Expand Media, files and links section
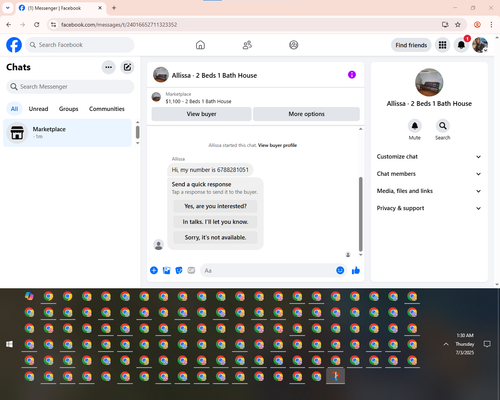 pyautogui.click(x=429, y=191)
